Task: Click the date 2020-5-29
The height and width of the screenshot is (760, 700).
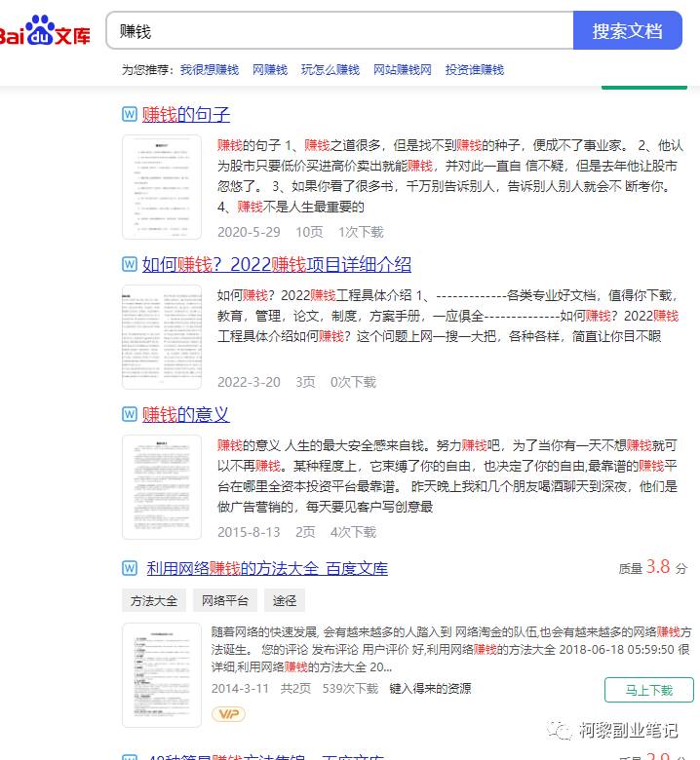Action: [249, 232]
